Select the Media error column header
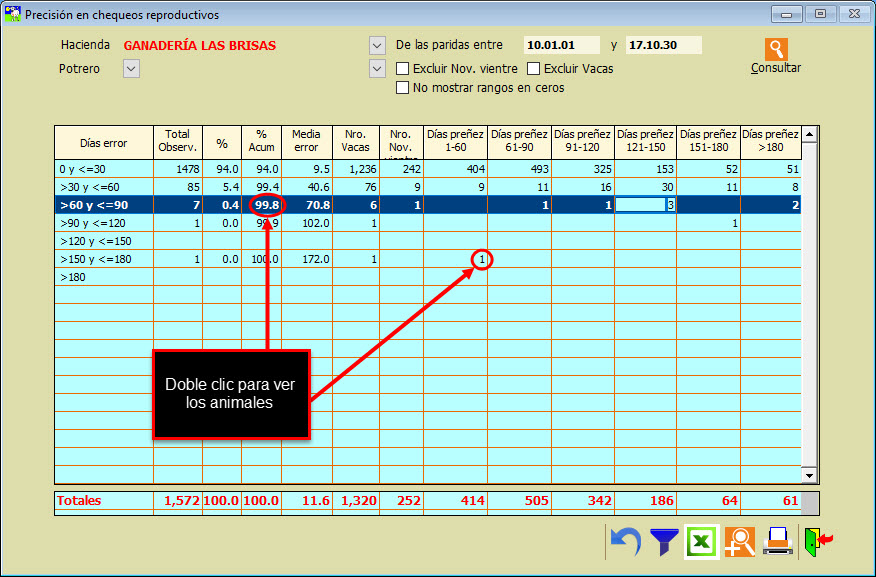The image size is (876, 577). pos(306,141)
